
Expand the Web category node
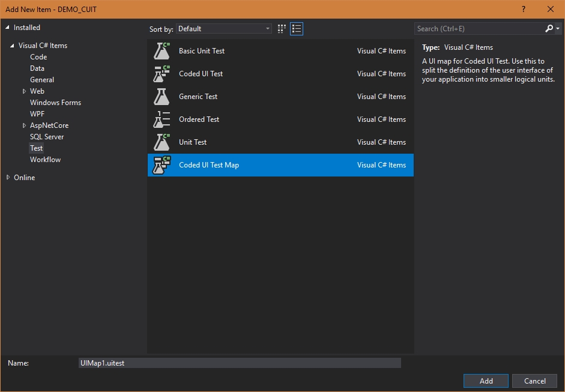click(x=24, y=91)
